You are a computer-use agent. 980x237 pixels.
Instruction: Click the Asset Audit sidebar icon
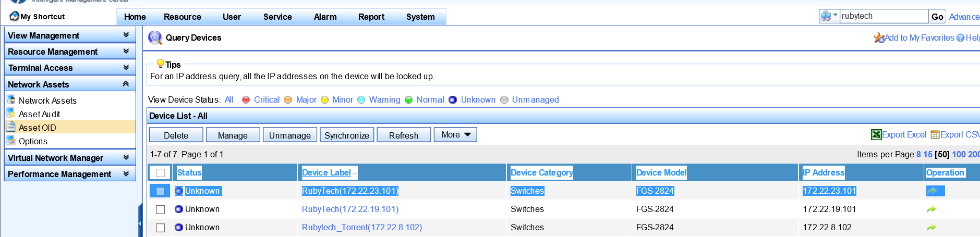click(x=11, y=113)
